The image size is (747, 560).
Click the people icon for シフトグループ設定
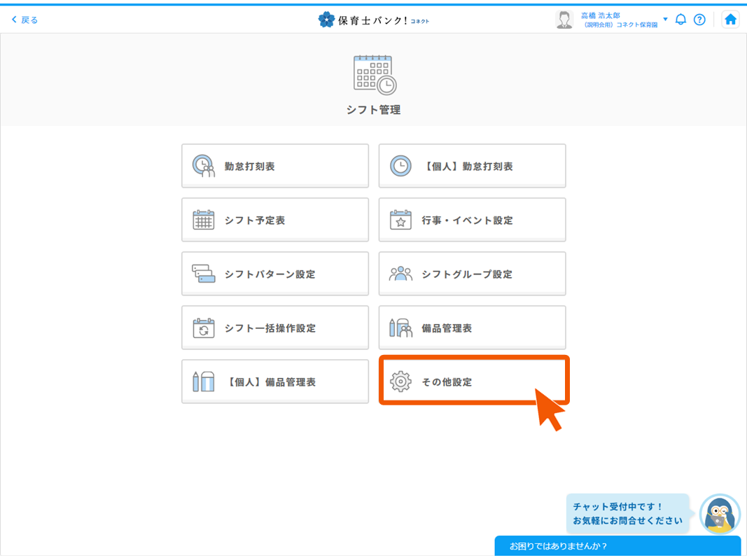click(400, 274)
